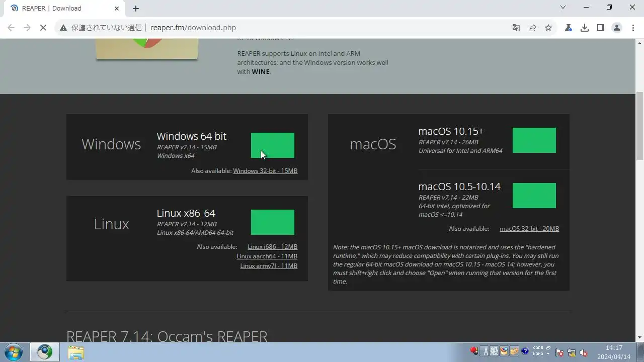Stop loading the page with X button

coord(43,28)
